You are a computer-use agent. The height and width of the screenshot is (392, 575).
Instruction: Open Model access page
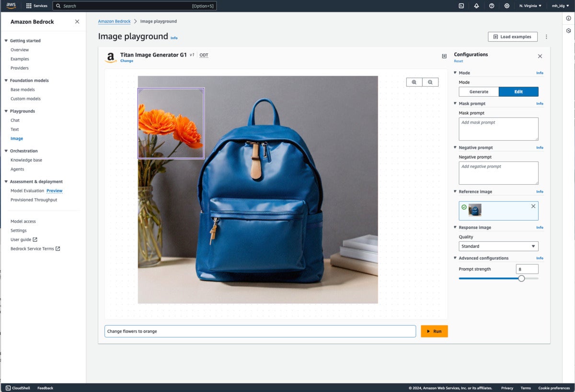[23, 221]
